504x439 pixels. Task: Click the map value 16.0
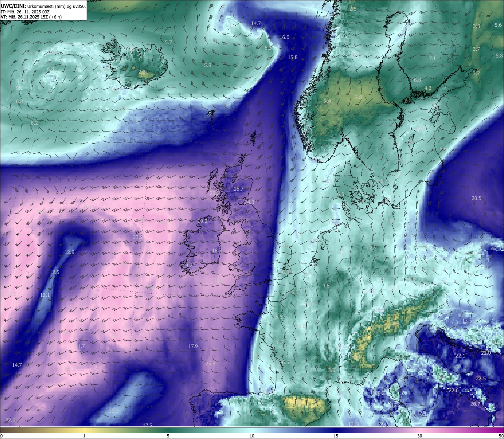coord(284,37)
